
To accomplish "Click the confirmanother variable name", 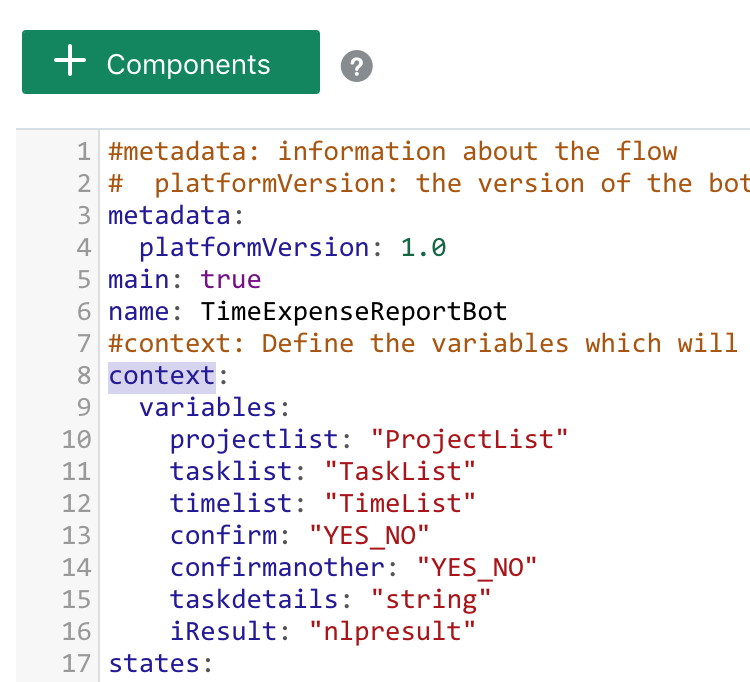I will [x=277, y=568].
